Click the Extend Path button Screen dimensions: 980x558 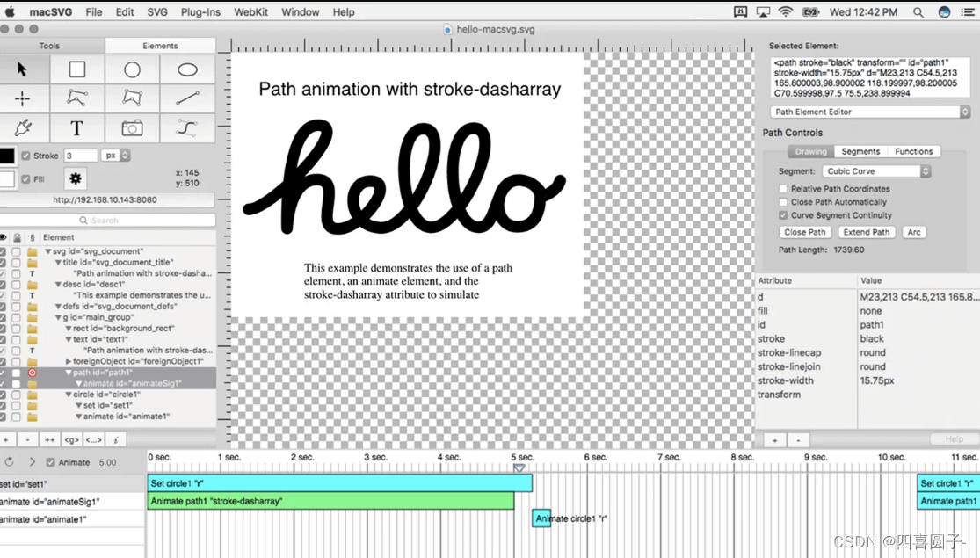tap(867, 232)
